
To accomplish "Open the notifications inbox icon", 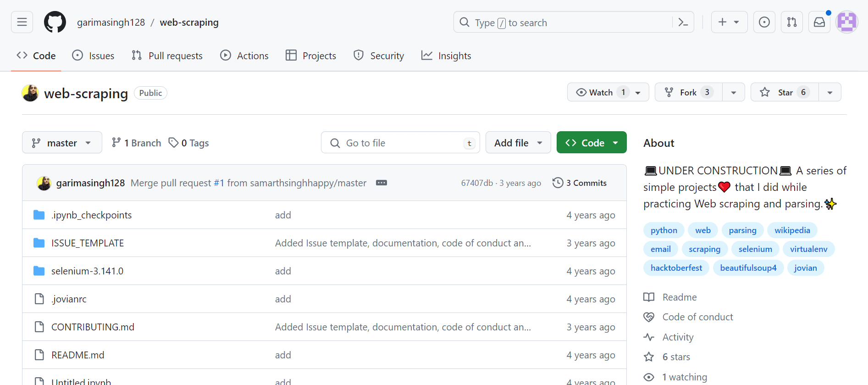I will pos(819,22).
